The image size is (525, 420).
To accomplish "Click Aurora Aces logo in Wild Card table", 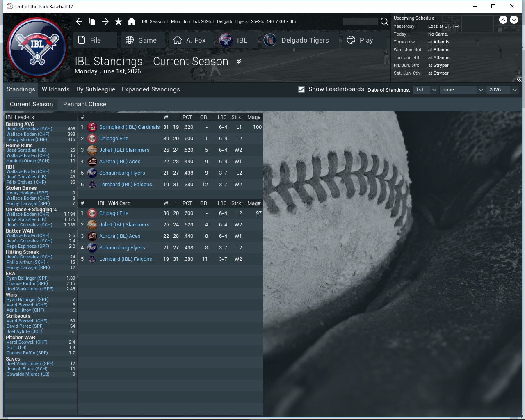I will 92,236.
